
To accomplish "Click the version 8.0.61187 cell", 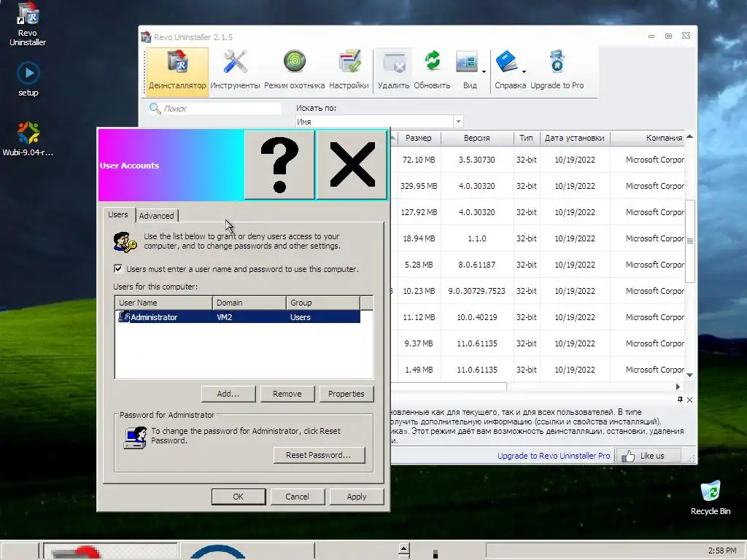I will pyautogui.click(x=477, y=265).
